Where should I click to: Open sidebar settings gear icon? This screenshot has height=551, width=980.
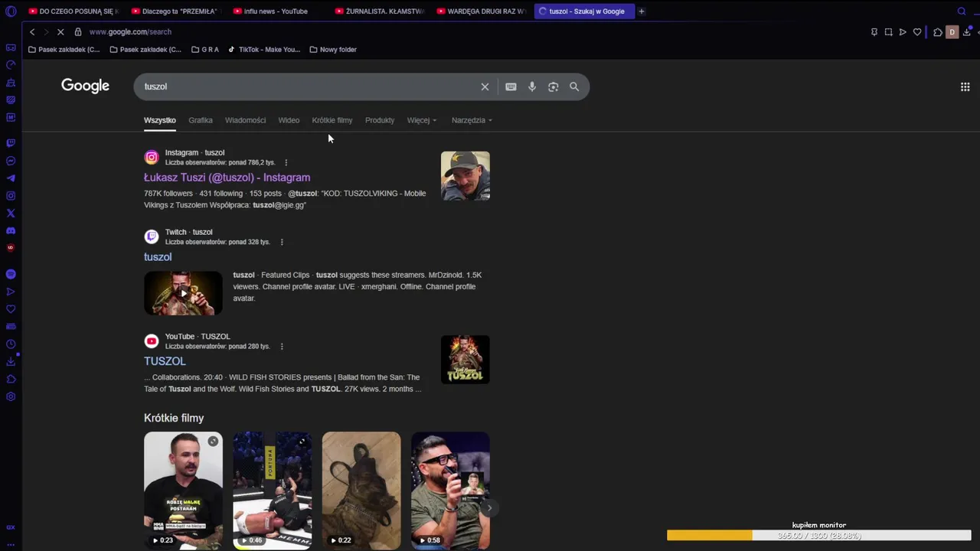click(11, 396)
